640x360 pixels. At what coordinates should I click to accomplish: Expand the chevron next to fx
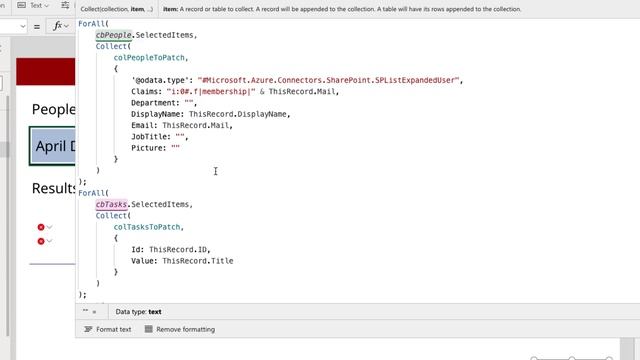[66, 27]
